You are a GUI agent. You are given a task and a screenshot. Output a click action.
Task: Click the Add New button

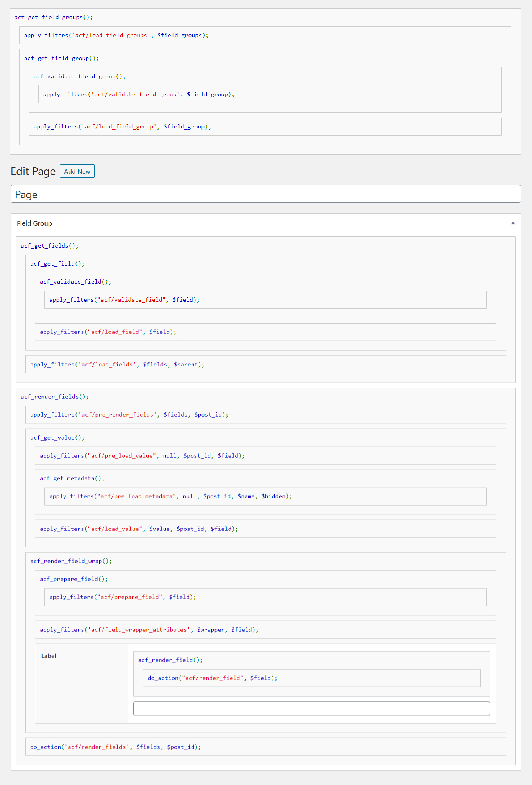coord(77,171)
